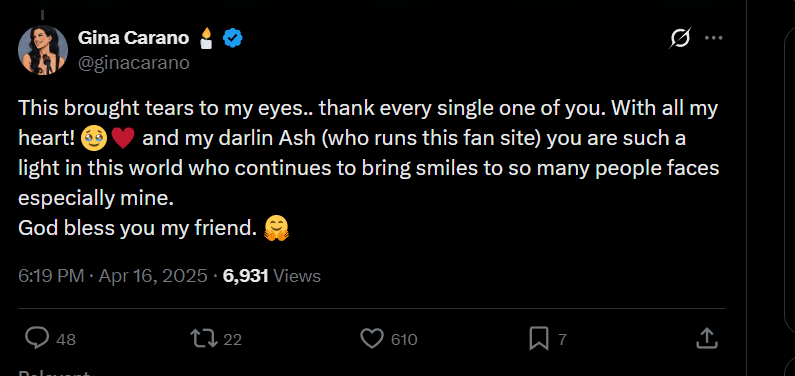Click the Gina Carano display name
The width and height of the screenshot is (795, 376).
133,37
